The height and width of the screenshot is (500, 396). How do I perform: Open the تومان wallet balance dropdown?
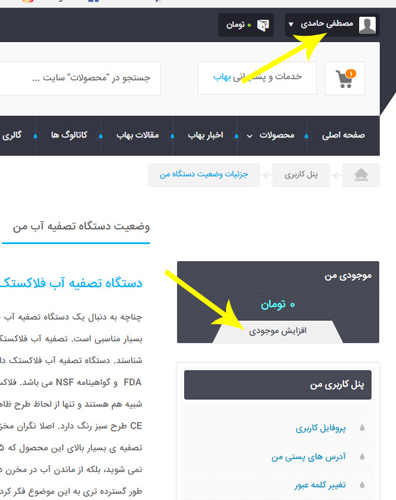point(246,25)
